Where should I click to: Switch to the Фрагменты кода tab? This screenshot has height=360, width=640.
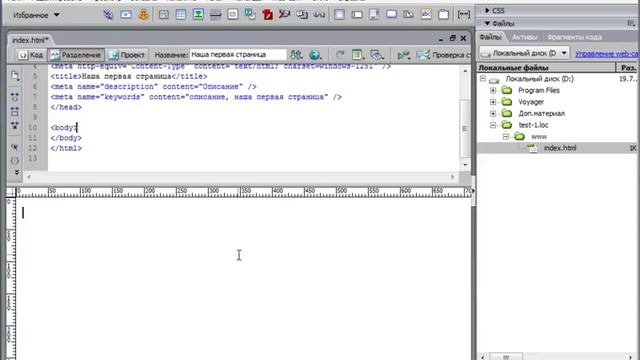574,37
